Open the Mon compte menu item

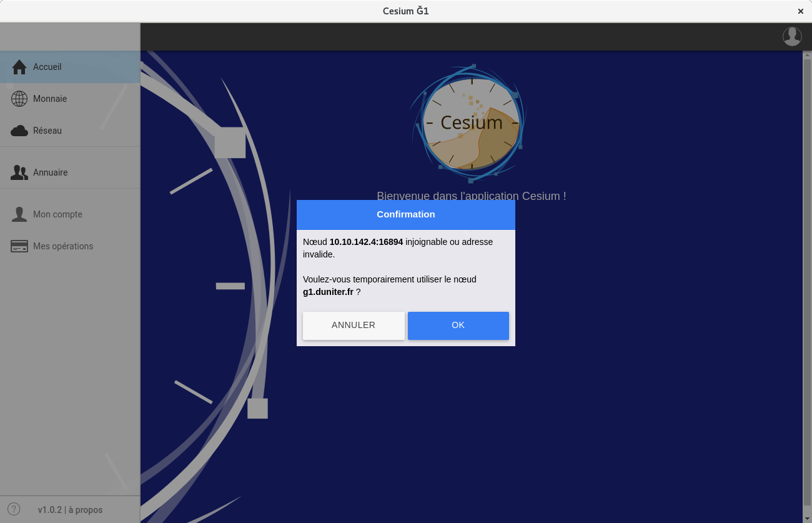(70, 214)
